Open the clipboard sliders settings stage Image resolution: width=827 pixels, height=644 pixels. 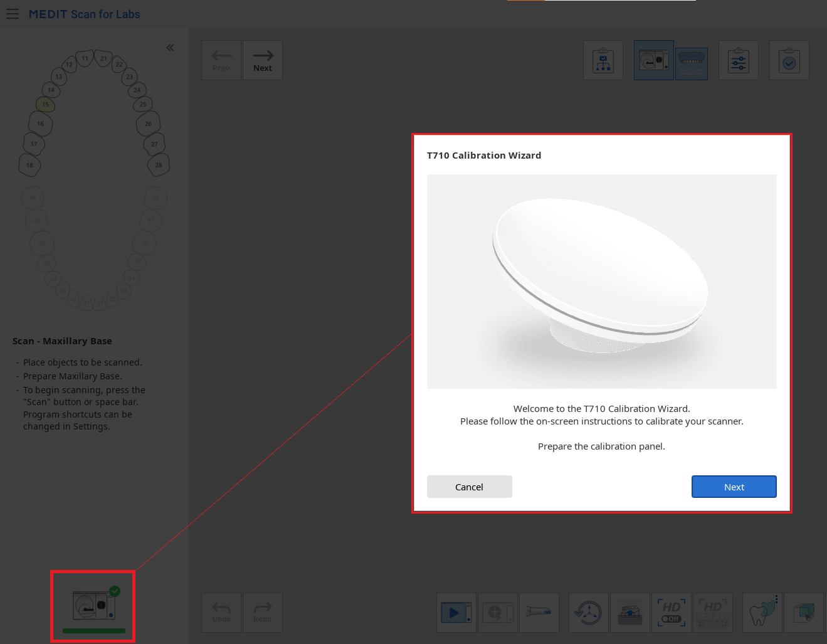739,60
